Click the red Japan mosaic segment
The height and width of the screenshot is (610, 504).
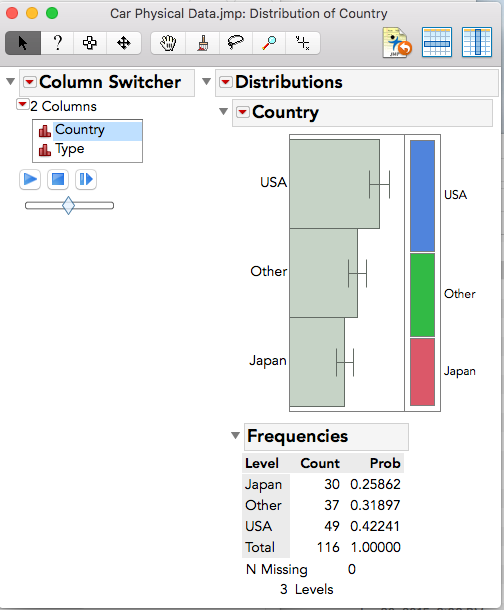422,372
